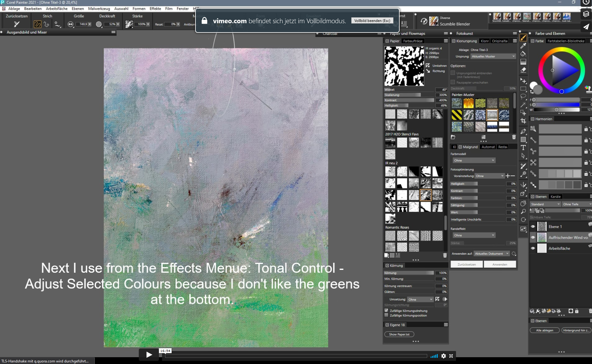Toggle Zufällige Körnungsdrehung checkbox
This screenshot has width=592, height=364.
pos(386,310)
